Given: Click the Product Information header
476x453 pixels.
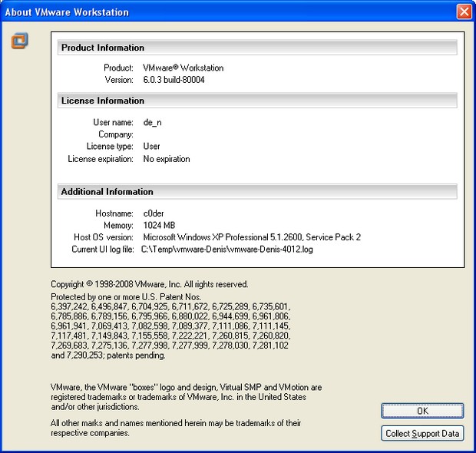Looking at the screenshot, I should tap(257, 48).
